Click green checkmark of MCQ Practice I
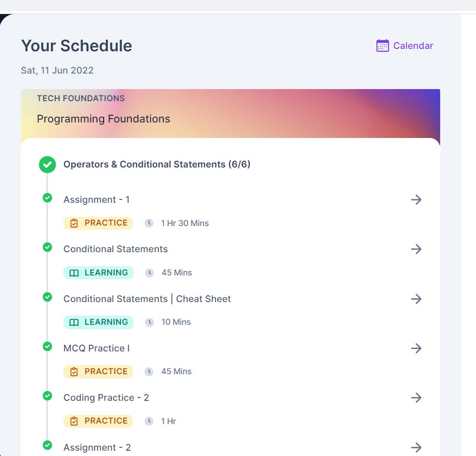 click(x=47, y=346)
